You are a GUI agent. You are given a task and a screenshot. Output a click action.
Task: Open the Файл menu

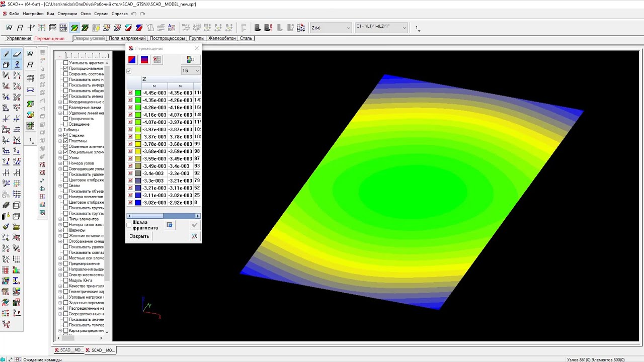(14, 14)
